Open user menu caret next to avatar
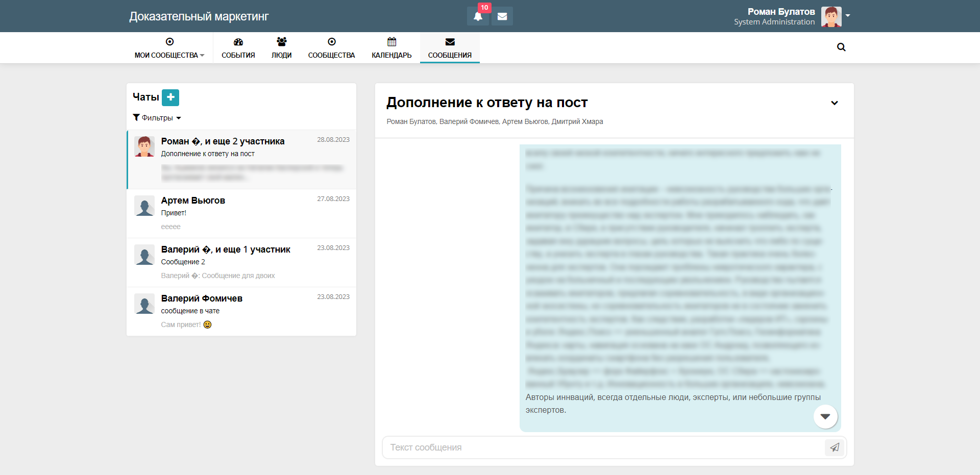The width and height of the screenshot is (980, 475). [848, 16]
